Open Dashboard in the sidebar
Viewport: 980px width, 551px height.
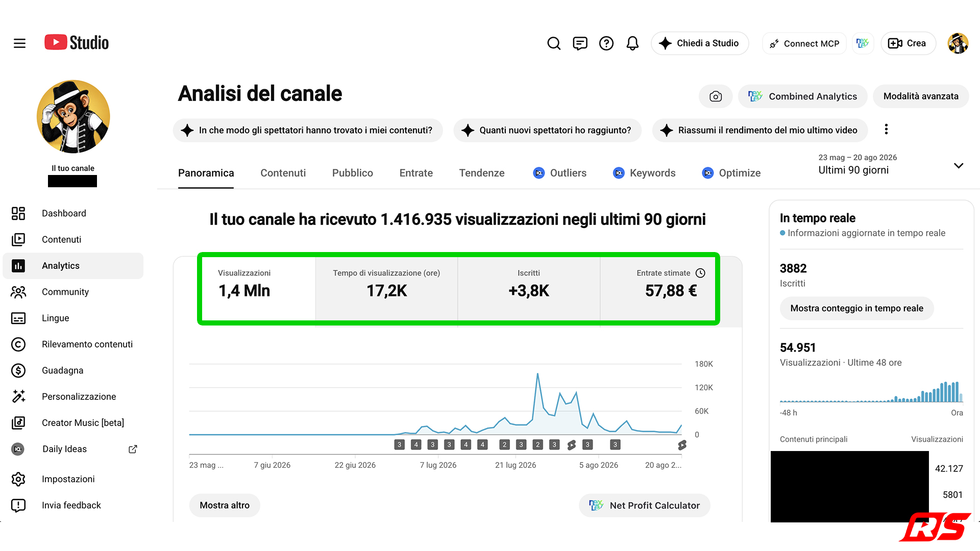(x=73, y=213)
